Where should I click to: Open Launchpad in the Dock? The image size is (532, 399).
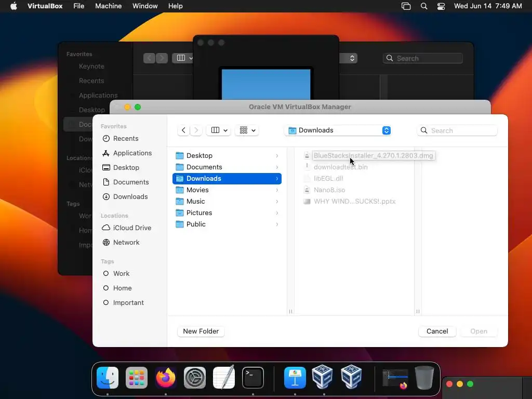[137, 378]
